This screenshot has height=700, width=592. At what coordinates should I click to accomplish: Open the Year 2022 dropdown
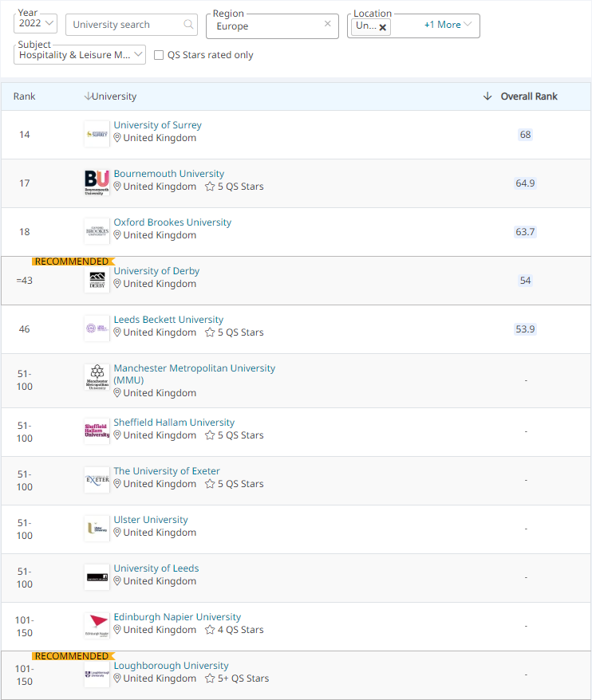35,23
